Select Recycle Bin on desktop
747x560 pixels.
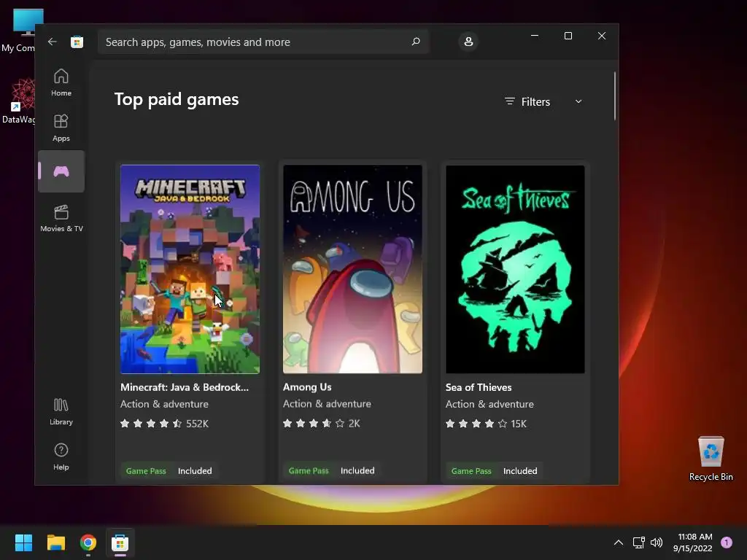click(x=711, y=459)
